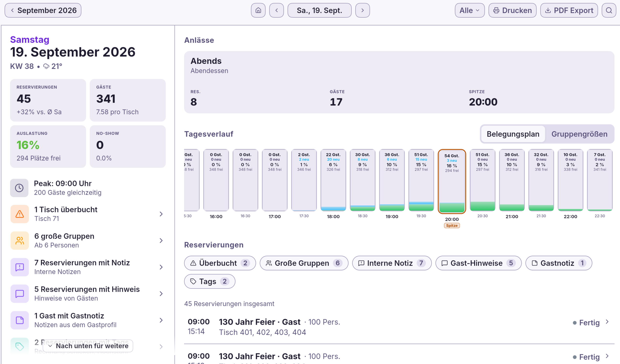
Task: Click the Auslastung 16% stat card
Action: point(48,147)
